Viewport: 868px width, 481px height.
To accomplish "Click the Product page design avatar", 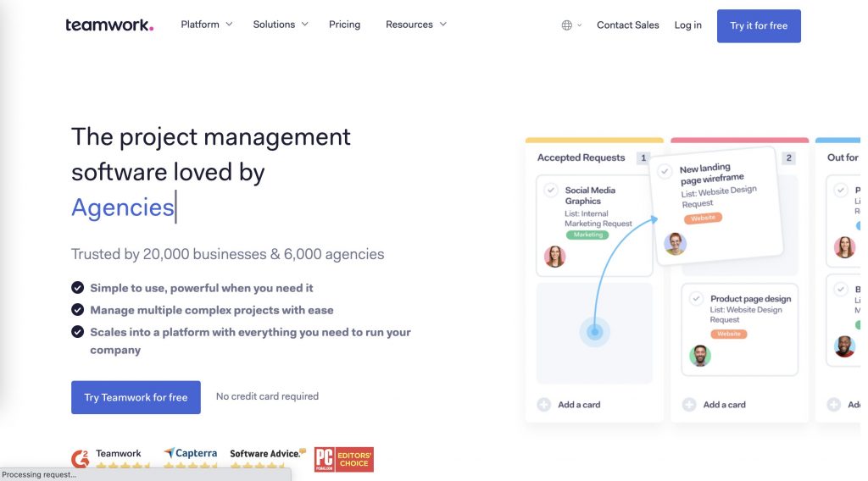I will [x=699, y=356].
